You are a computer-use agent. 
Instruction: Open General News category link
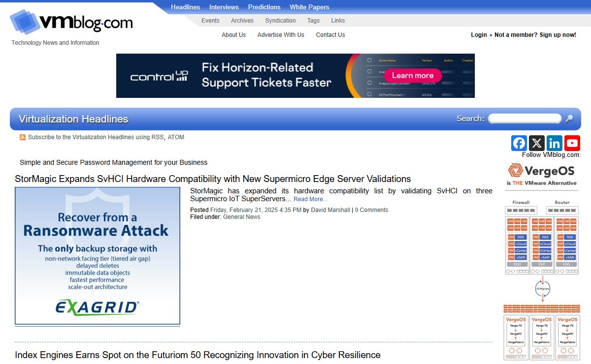coord(242,217)
